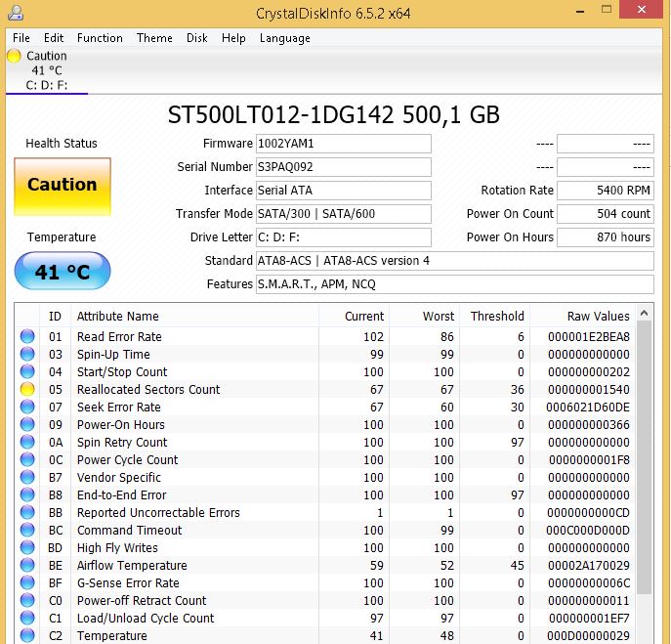The image size is (671, 644).
Task: Click blue status icon for Seek Error Rate
Action: pos(27,407)
